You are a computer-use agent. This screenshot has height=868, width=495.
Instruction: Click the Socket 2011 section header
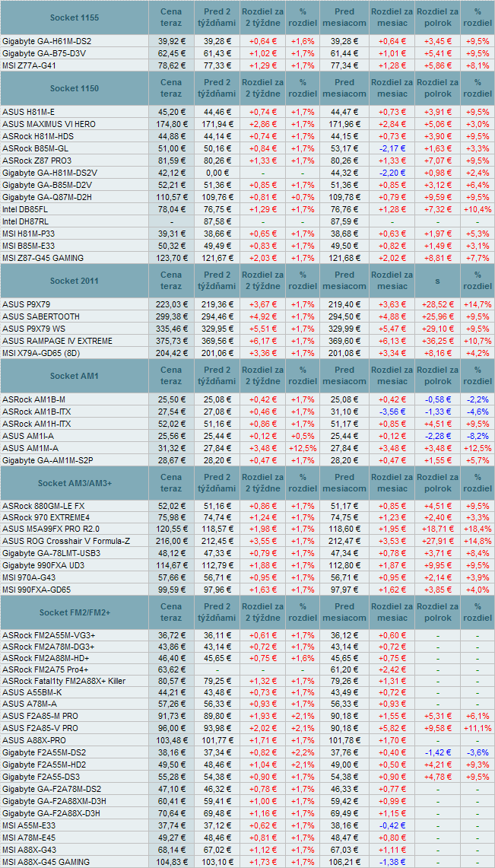[75, 281]
